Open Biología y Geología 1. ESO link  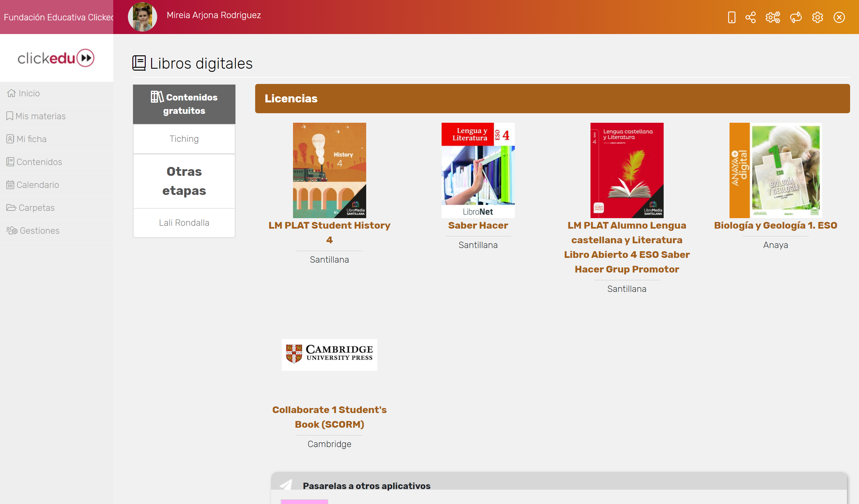(775, 225)
